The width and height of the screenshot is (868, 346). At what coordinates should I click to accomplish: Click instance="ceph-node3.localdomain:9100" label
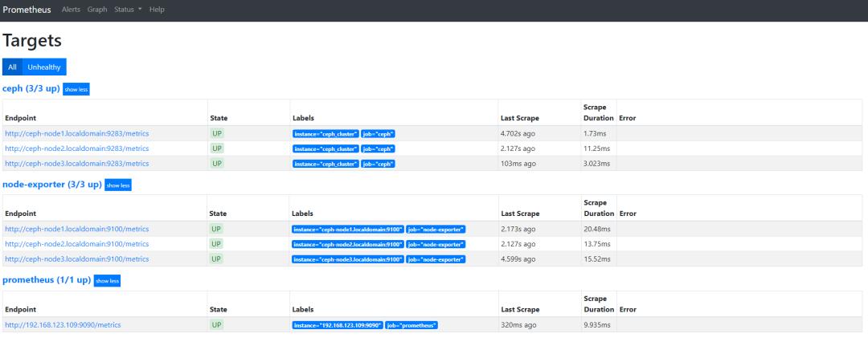(348, 259)
